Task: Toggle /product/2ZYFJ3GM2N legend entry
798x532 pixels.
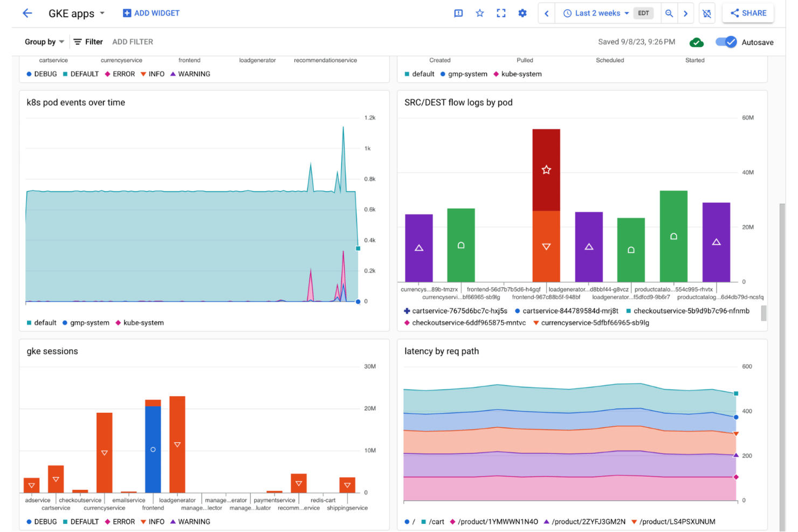Action: 584,522
